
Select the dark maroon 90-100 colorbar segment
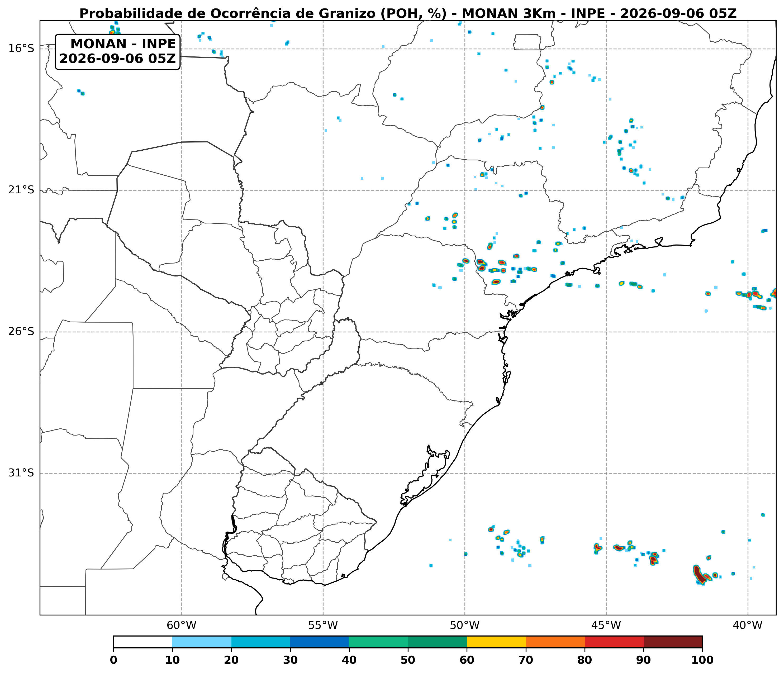pos(673,642)
